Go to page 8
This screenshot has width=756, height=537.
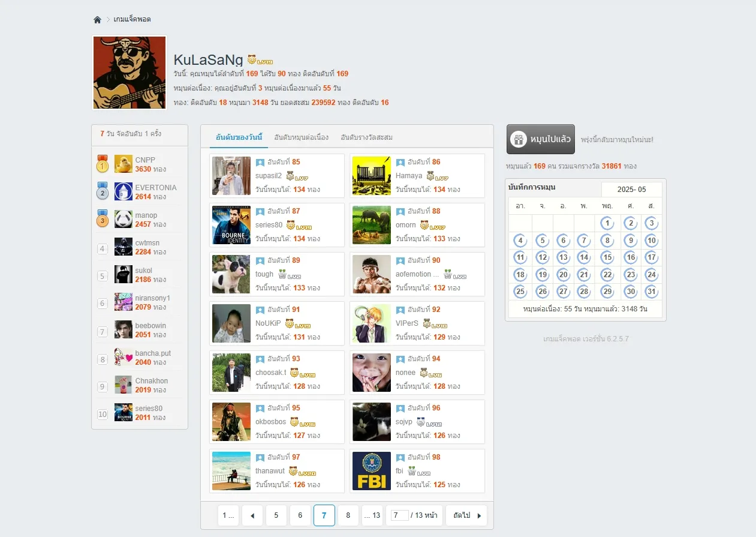(348, 515)
